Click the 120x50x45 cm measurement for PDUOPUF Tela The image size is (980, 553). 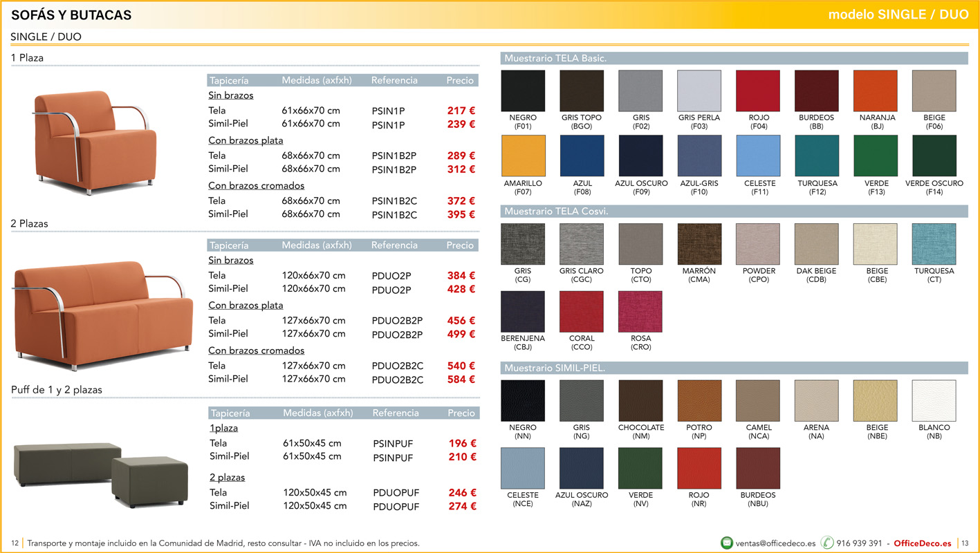point(315,493)
